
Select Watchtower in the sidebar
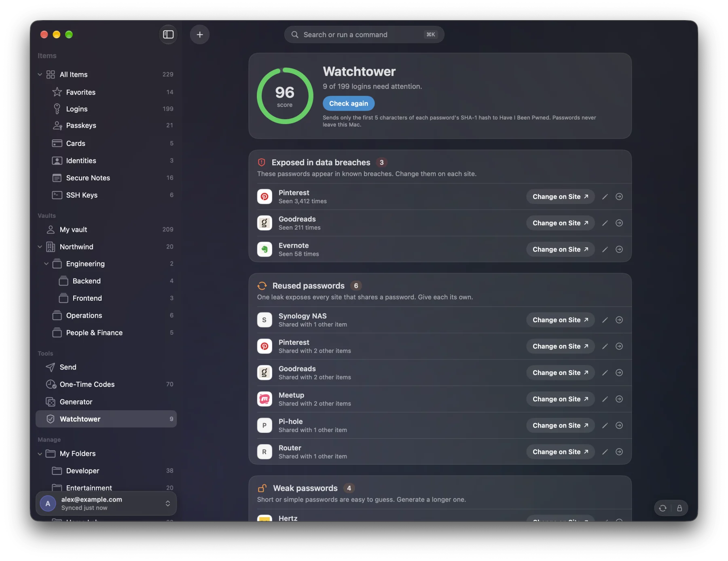106,419
